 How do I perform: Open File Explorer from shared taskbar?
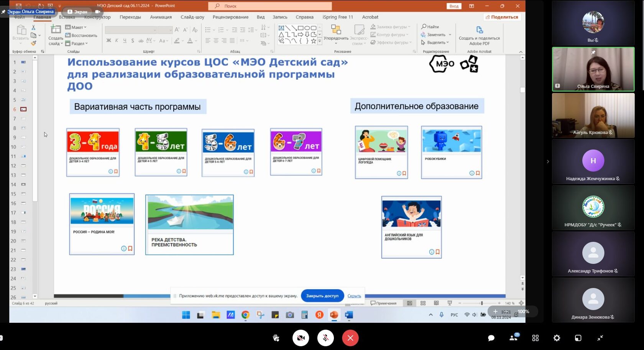coord(216,315)
